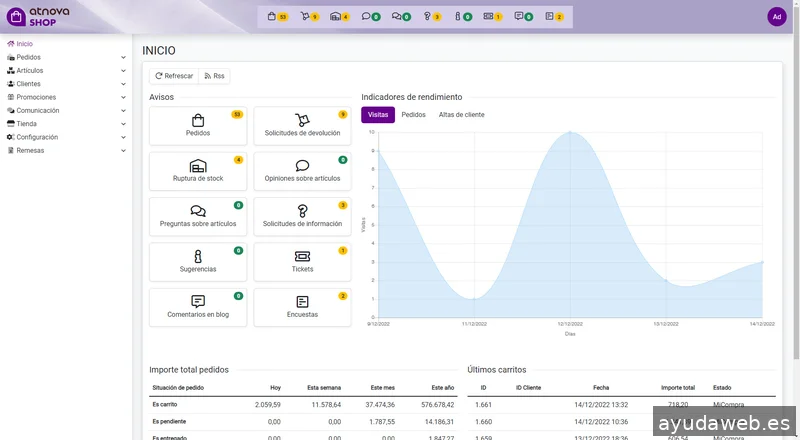The image size is (800, 440).
Task: Expand the Clientes sidebar menu
Action: [66, 84]
